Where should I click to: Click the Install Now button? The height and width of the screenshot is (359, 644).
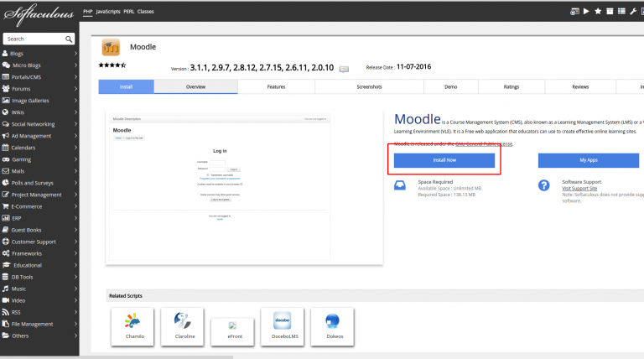444,160
